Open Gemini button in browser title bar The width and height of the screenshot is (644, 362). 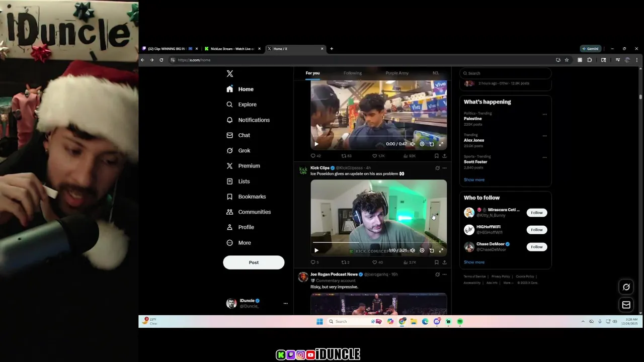[591, 49]
